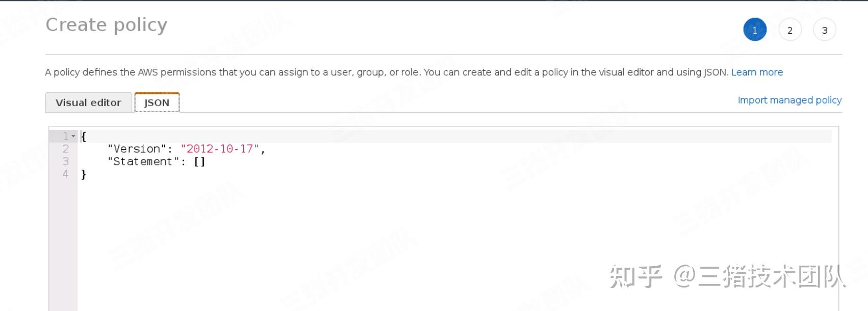The height and width of the screenshot is (311, 868).
Task: Click the opening curly brace on line 1
Action: (x=84, y=136)
